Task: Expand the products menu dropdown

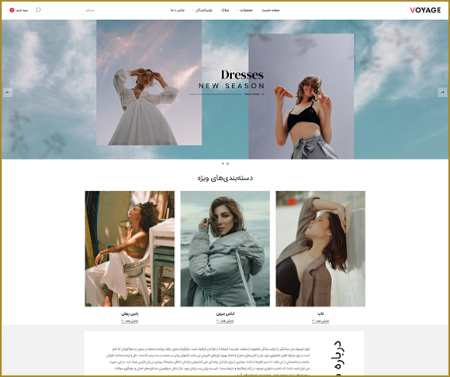Action: pos(245,10)
